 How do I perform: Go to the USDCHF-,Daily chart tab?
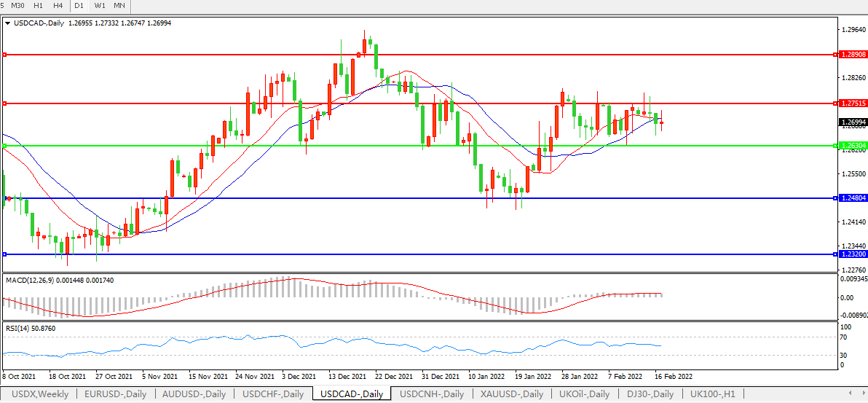273,394
